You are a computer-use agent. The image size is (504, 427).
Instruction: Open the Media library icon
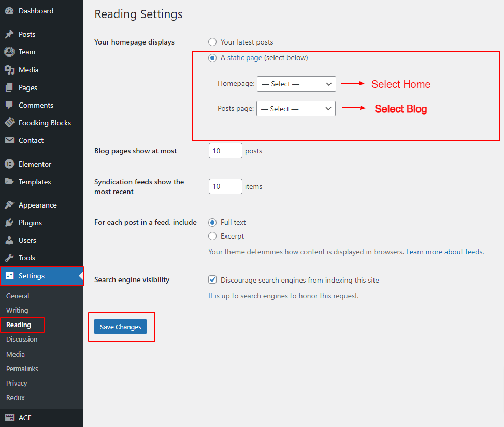(x=9, y=70)
